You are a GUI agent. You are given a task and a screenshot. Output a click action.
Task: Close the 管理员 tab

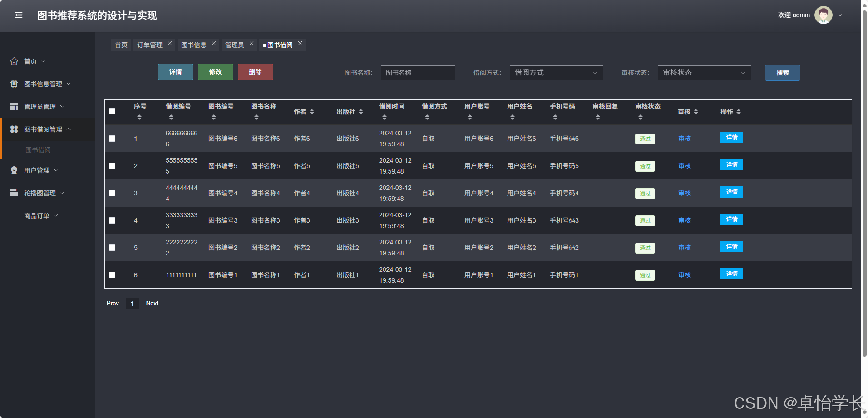252,43
